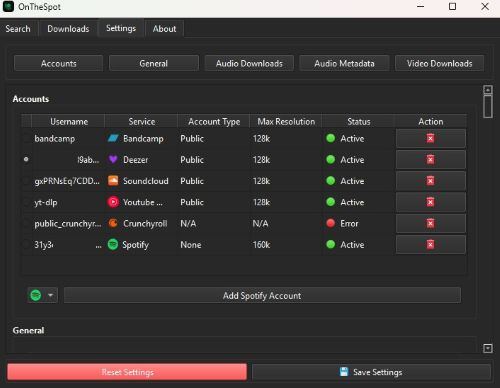The width and height of the screenshot is (500, 388).
Task: Click the Status column header
Action: tap(359, 122)
